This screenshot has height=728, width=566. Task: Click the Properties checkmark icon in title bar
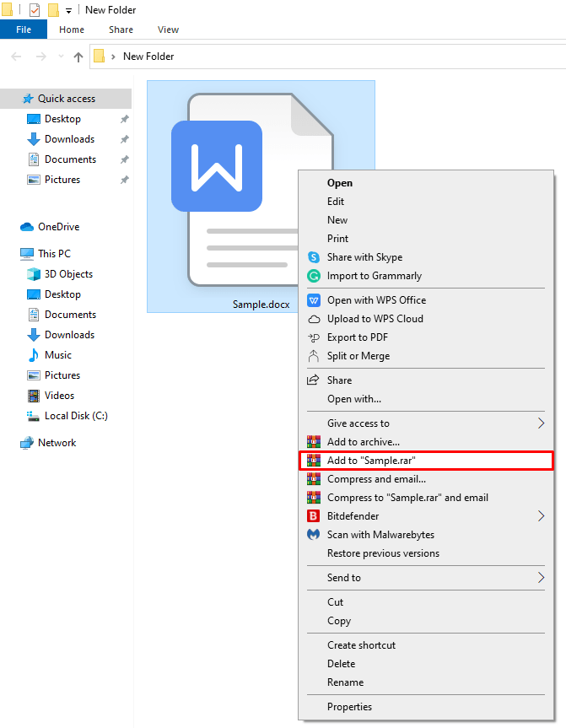coord(35,10)
